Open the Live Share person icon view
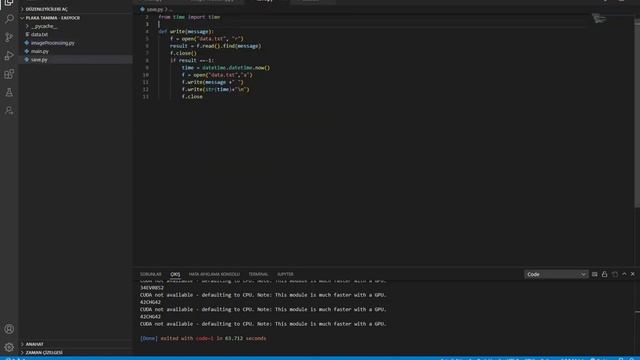 [x=9, y=111]
